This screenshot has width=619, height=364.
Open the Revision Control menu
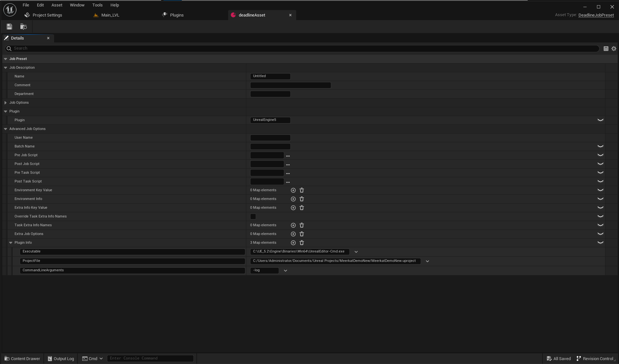coord(596,358)
